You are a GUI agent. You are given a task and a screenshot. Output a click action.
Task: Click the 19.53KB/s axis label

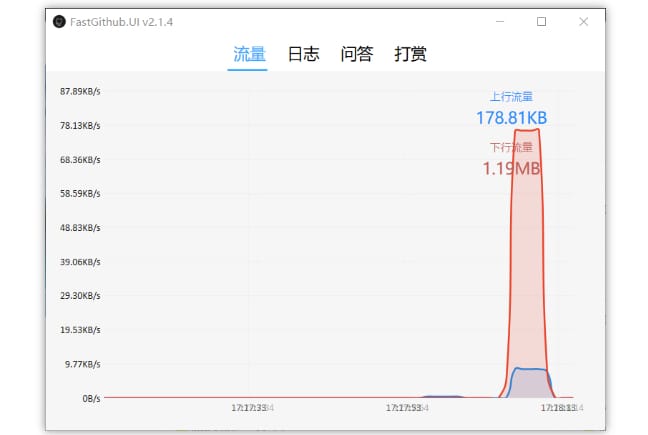click(x=80, y=330)
